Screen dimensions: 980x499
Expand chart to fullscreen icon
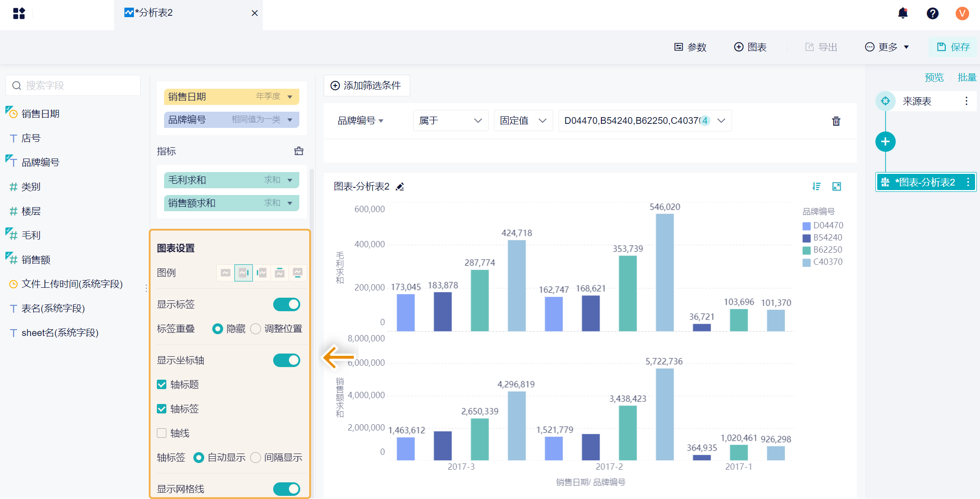pyautogui.click(x=837, y=186)
